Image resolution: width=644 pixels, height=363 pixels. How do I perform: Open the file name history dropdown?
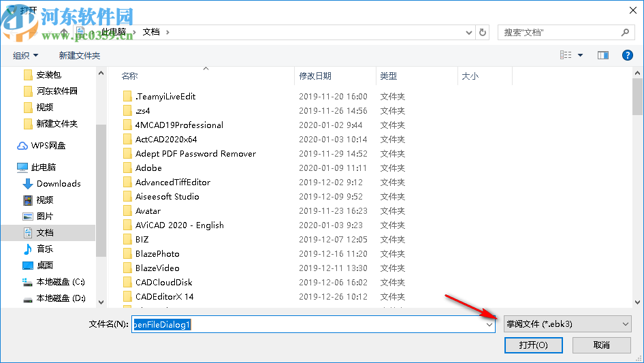click(489, 324)
